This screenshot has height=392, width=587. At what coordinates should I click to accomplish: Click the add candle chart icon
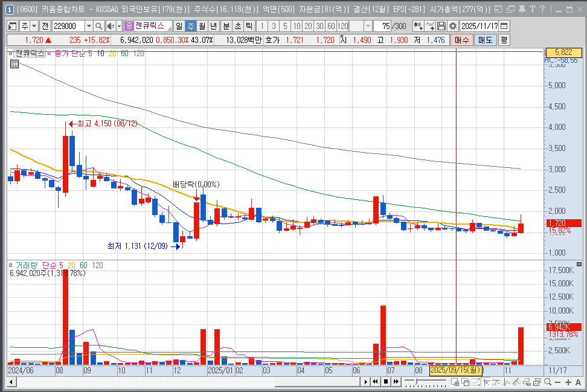[x=418, y=26]
